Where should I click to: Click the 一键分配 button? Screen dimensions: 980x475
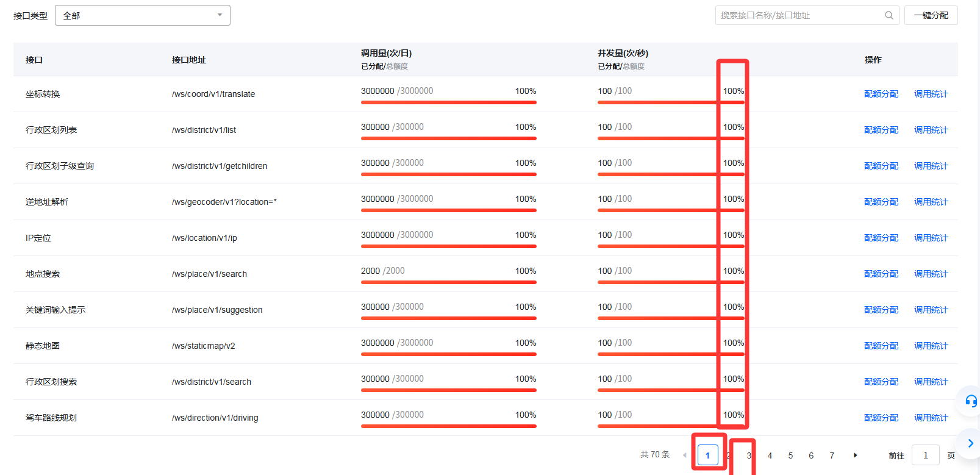(931, 15)
